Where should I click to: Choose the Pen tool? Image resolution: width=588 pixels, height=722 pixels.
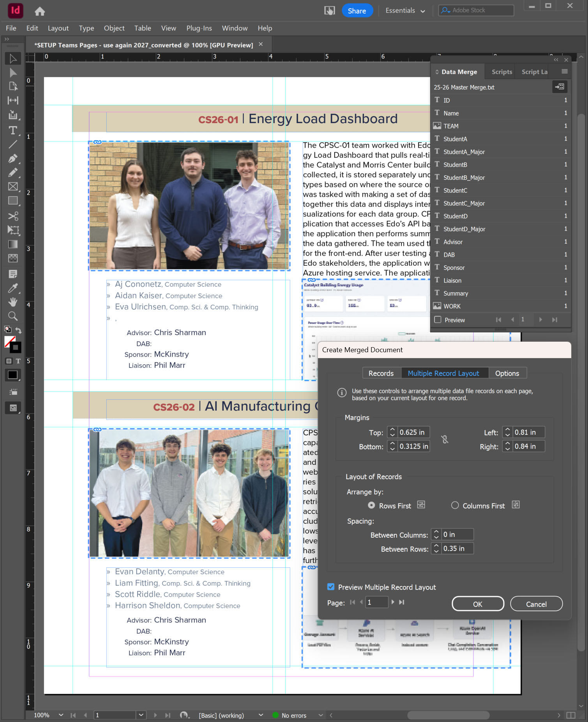[13, 159]
